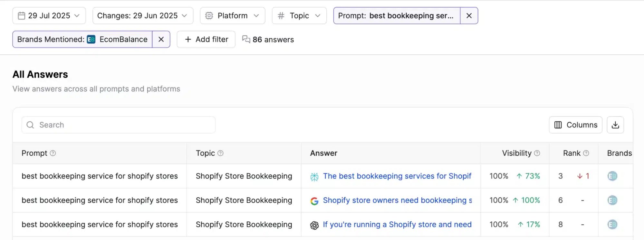Click the Topic column help icon
This screenshot has width=644, height=240.
[220, 153]
